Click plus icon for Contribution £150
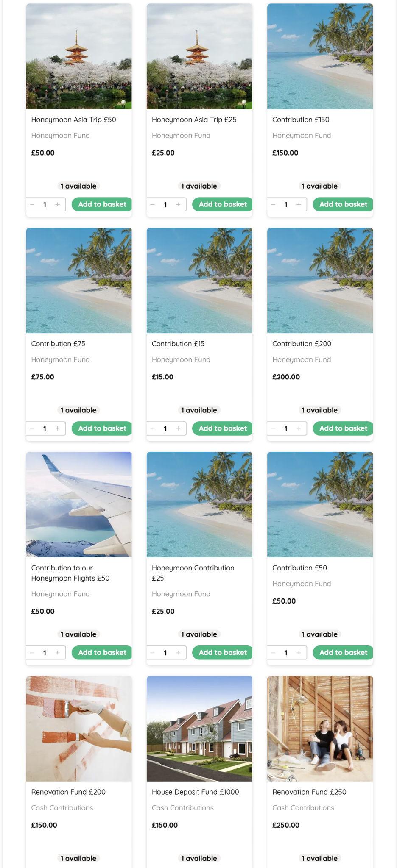 click(x=299, y=204)
